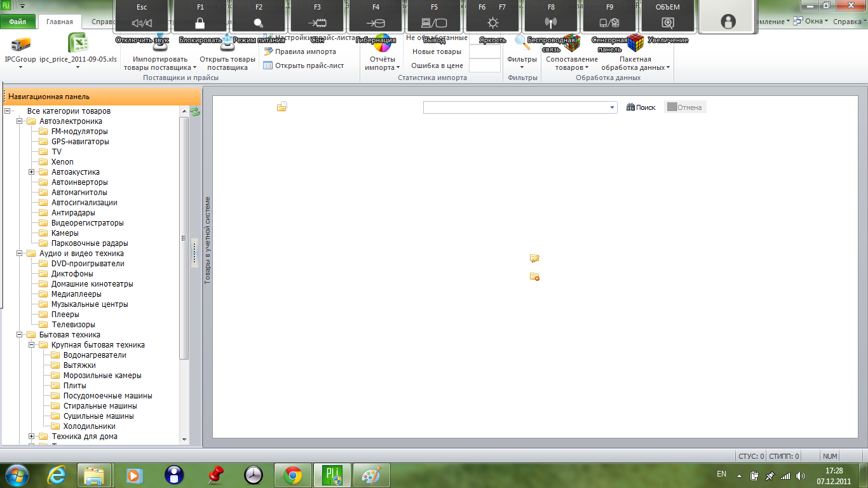The height and width of the screenshot is (488, 868).
Task: Open Paint from the taskbar
Action: point(372,475)
